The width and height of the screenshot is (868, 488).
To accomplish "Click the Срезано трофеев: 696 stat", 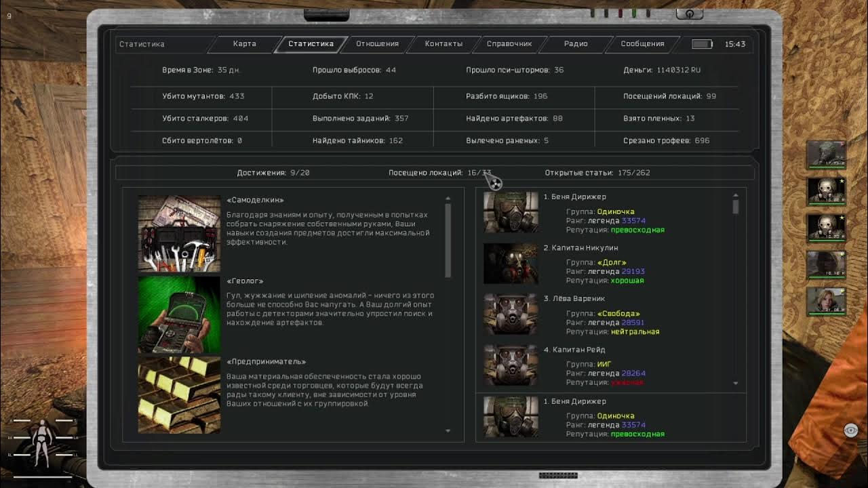I will tap(666, 141).
